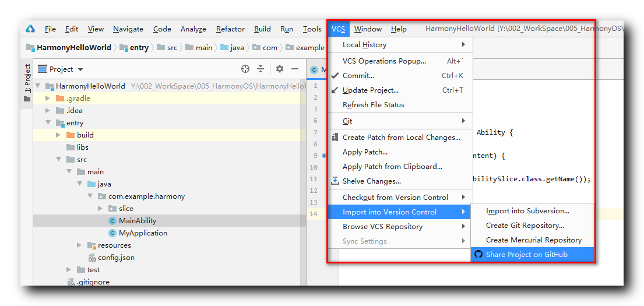Open the Window menu
Image resolution: width=644 pixels, height=306 pixels.
point(368,29)
